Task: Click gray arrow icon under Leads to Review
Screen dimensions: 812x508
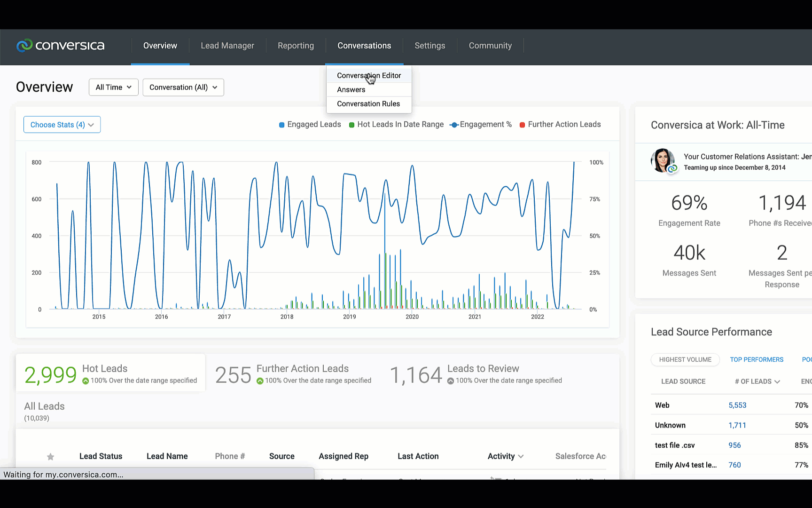Action: tap(451, 381)
